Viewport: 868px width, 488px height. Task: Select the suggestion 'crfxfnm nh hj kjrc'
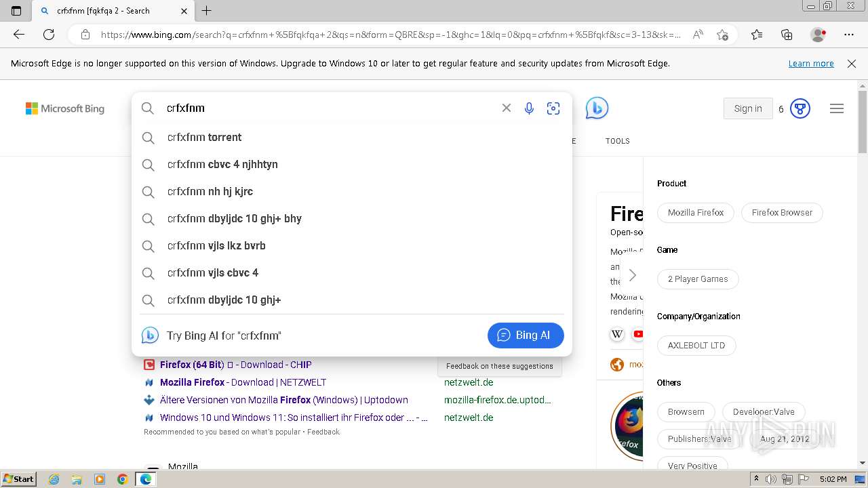coord(352,192)
